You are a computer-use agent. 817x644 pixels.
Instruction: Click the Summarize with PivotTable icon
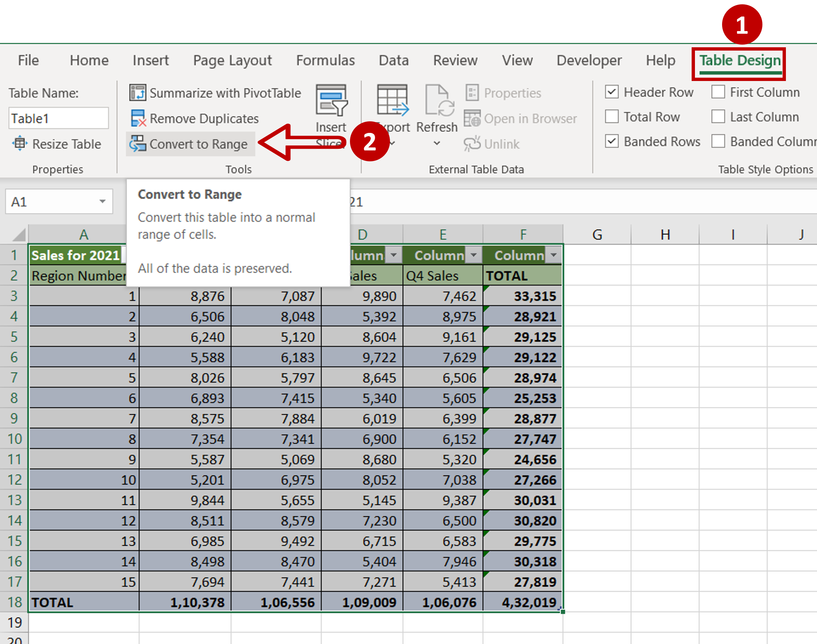coord(137,93)
